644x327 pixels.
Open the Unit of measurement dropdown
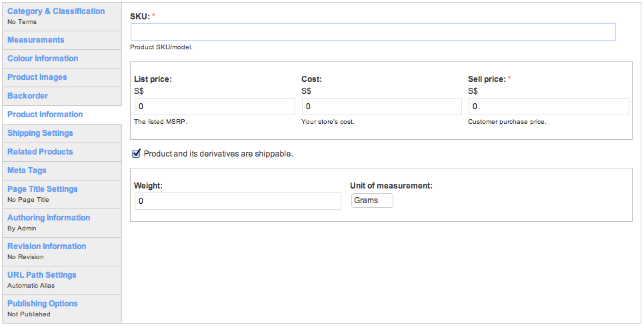[372, 200]
